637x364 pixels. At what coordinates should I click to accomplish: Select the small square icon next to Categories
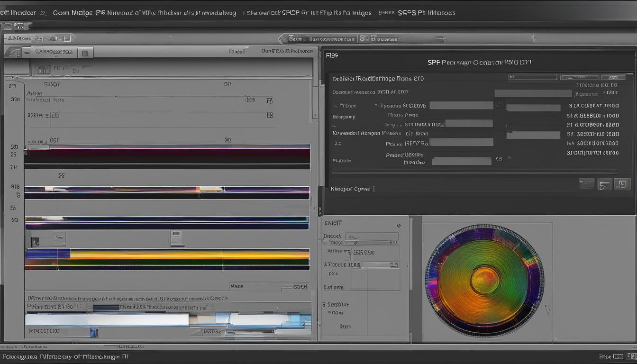click(85, 52)
